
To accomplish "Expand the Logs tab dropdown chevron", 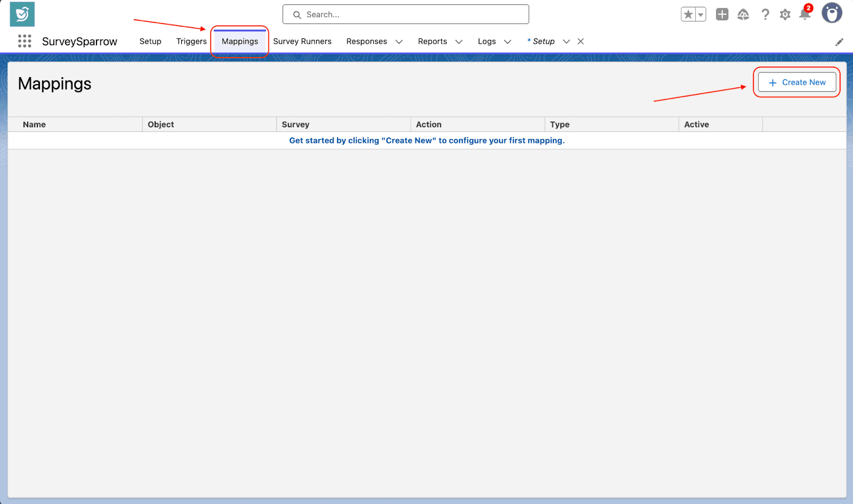I will pyautogui.click(x=508, y=42).
